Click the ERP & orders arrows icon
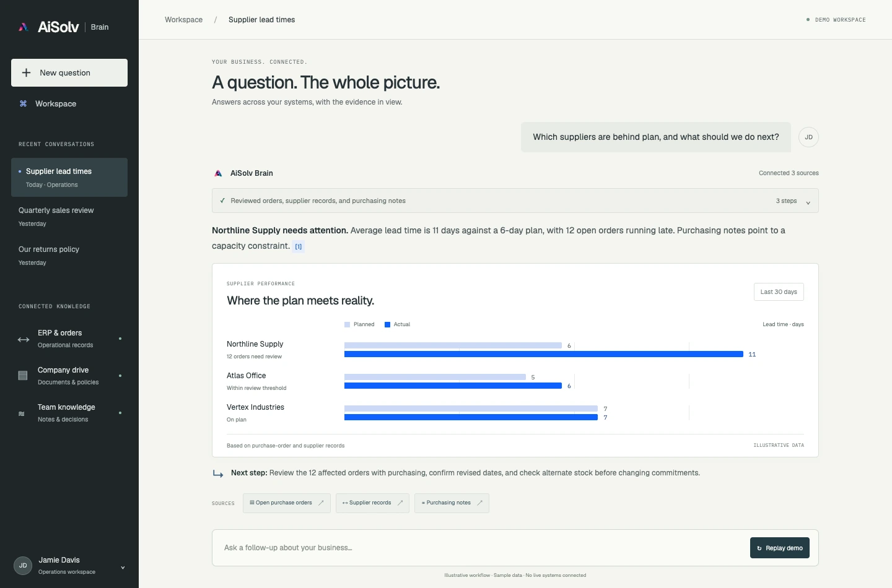Viewport: 892px width, 588px height. pyautogui.click(x=24, y=339)
